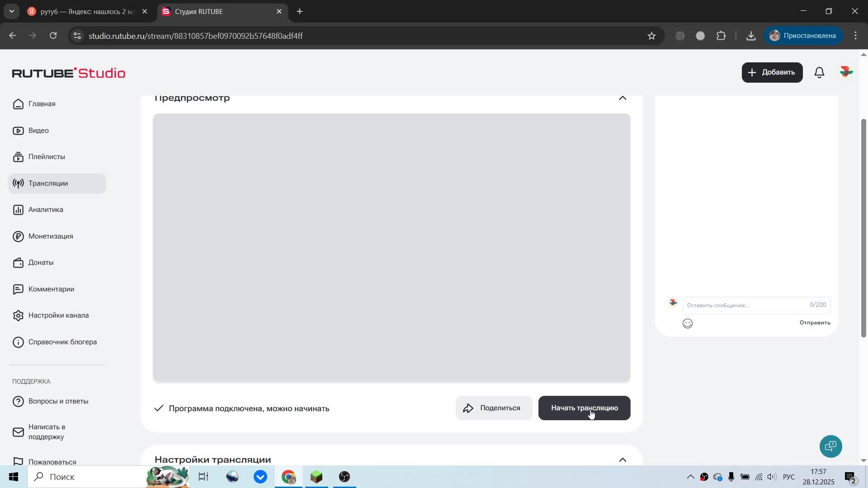
Task: Open browser extensions puzzle icon
Action: tap(721, 36)
